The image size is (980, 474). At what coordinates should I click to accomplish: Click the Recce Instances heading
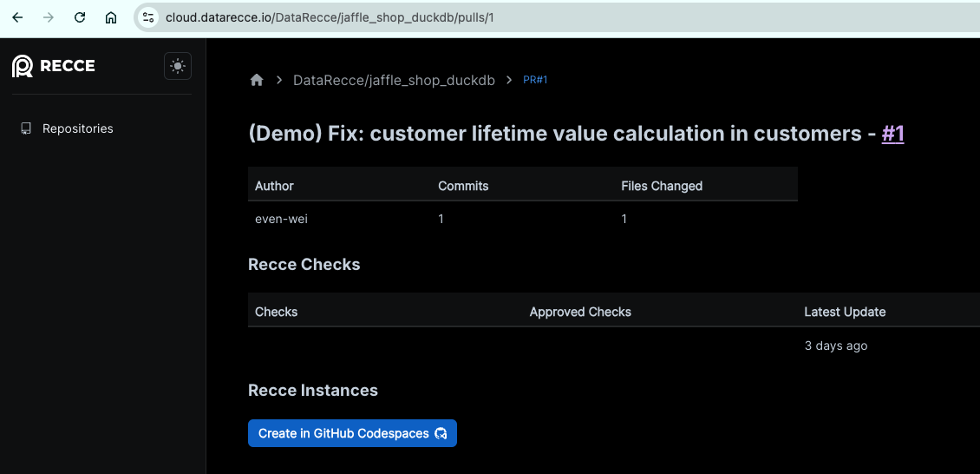[313, 390]
